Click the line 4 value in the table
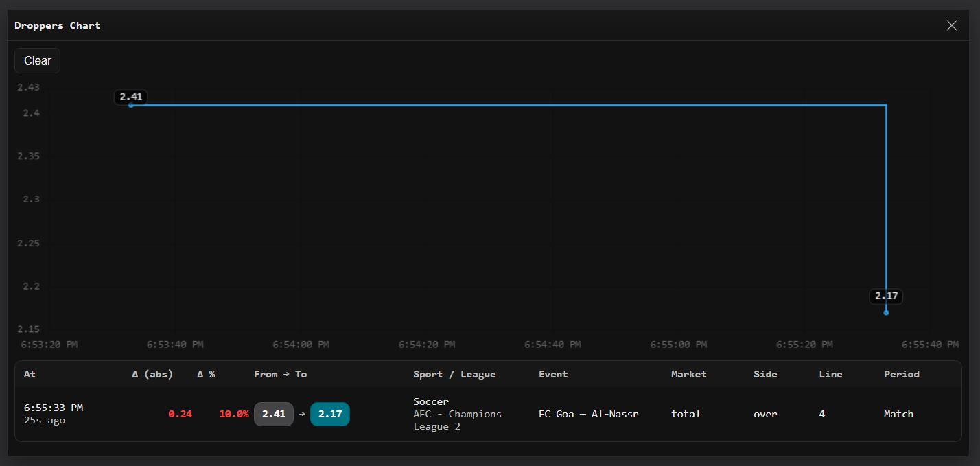The image size is (980, 466). pyautogui.click(x=821, y=414)
